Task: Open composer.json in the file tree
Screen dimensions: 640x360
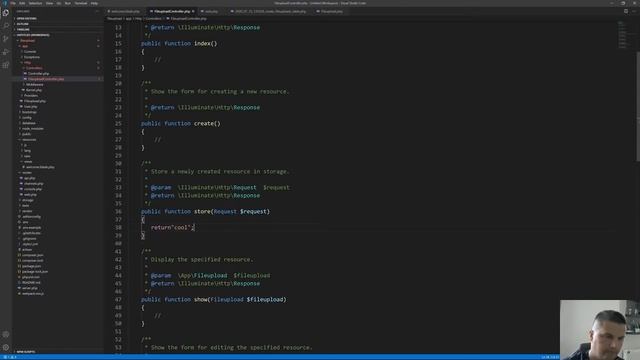Action: pyautogui.click(x=32, y=255)
